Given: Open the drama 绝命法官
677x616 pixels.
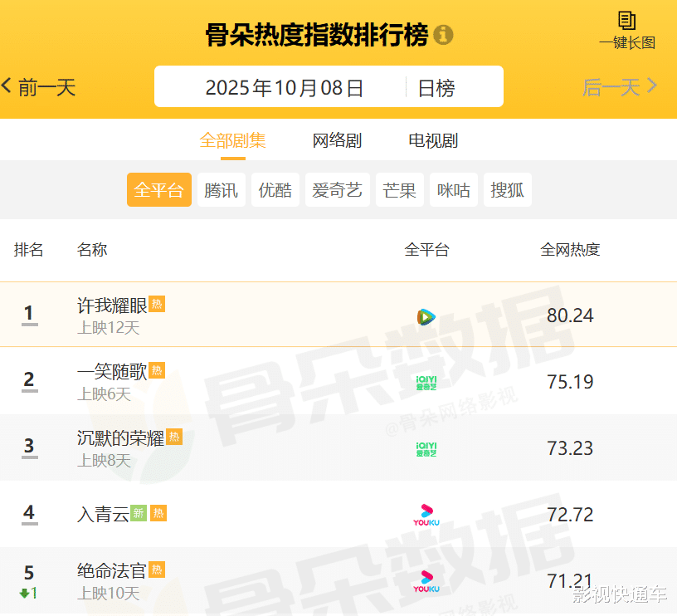Looking at the screenshot, I should point(112,570).
